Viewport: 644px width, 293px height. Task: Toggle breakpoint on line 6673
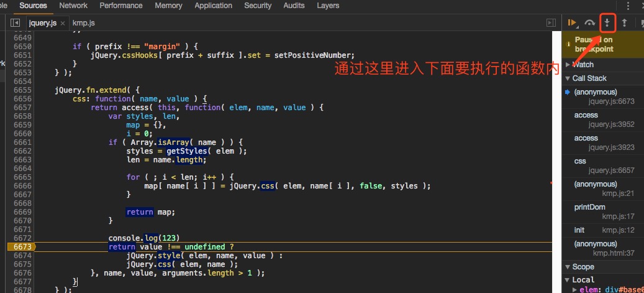click(22, 247)
